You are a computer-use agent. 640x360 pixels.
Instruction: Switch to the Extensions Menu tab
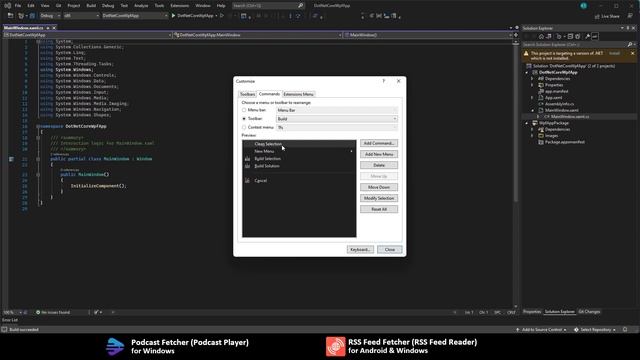(x=298, y=94)
